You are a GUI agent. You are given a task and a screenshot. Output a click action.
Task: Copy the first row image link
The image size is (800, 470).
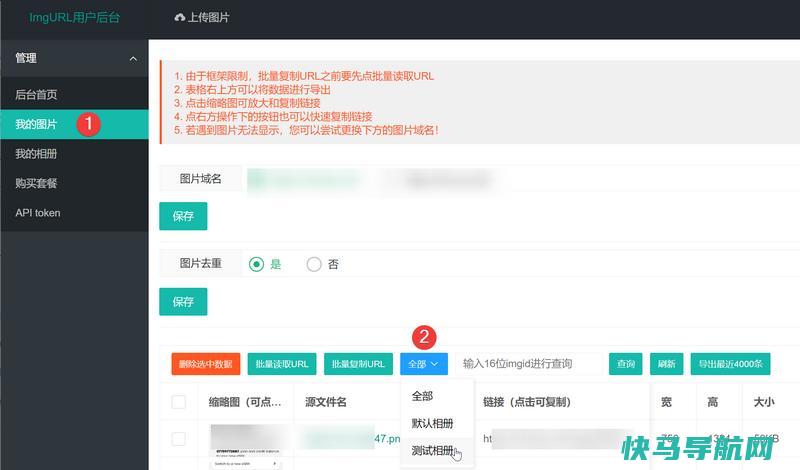[x=559, y=439]
